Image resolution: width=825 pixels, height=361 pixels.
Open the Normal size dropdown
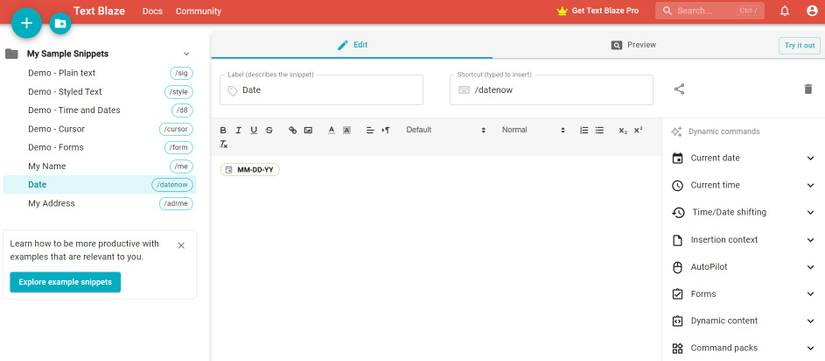533,130
